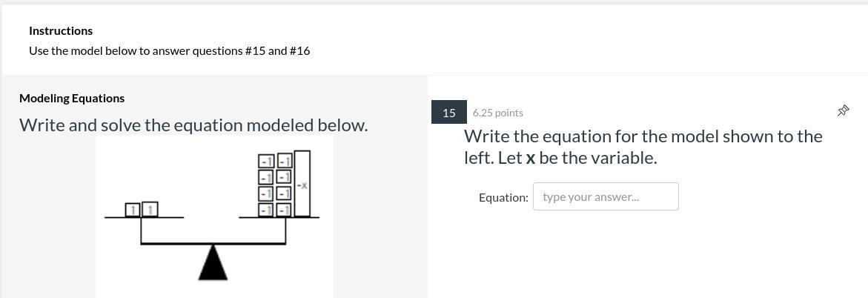Click the 6.25 points label
Viewport: 868px width, 298px height.
pyautogui.click(x=497, y=113)
